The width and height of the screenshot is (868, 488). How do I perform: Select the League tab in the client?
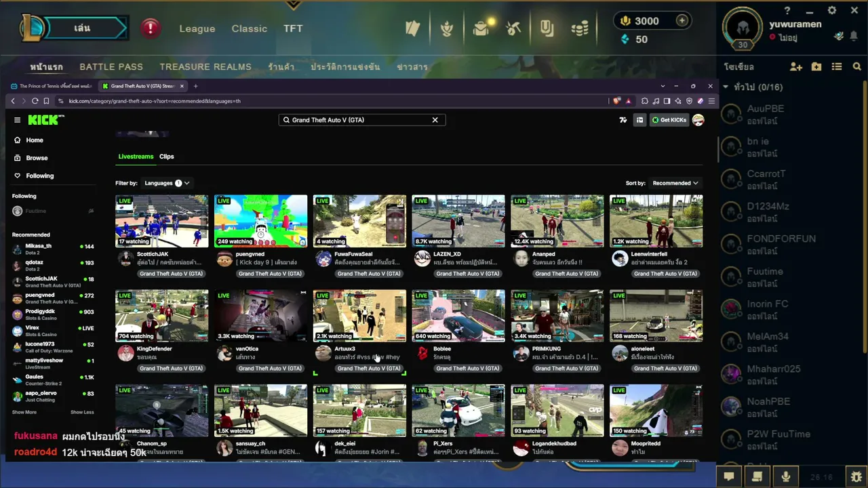click(197, 28)
